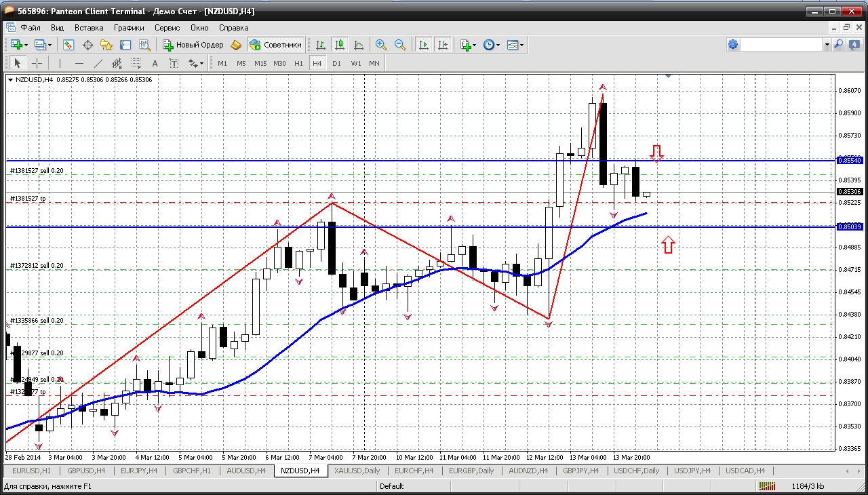Switch to W1 timeframe
The width and height of the screenshot is (868, 495).
tap(356, 63)
